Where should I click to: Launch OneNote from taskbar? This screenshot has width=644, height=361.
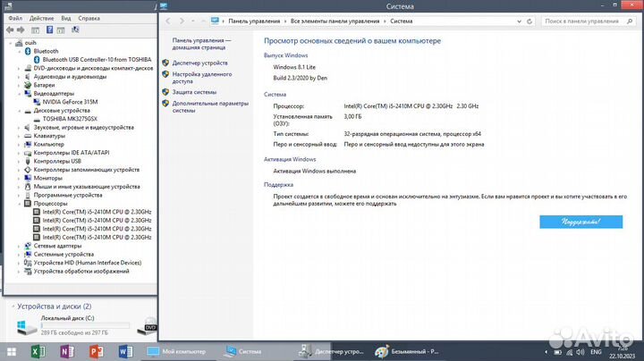click(x=67, y=351)
